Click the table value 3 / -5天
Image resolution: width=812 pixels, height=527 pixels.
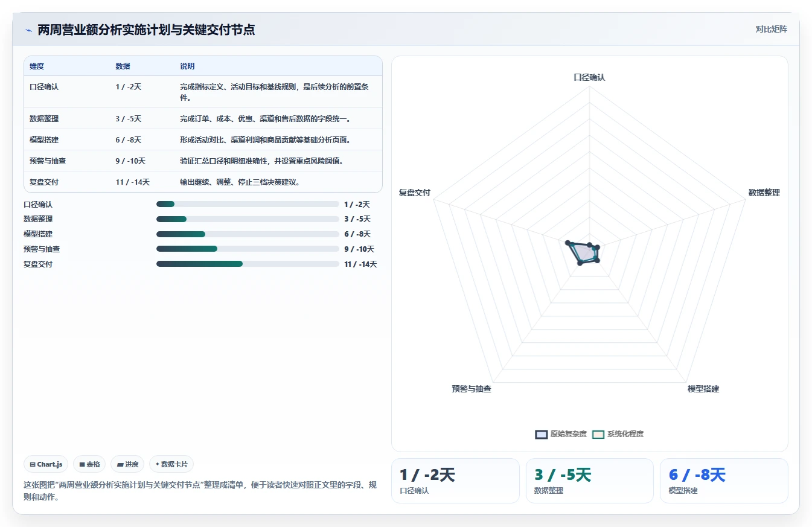coord(128,119)
